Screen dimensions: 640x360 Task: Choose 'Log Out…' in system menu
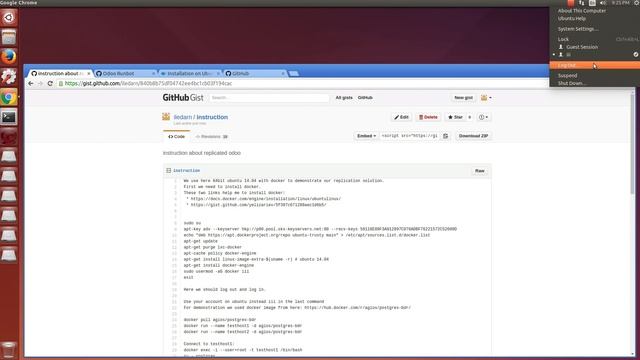(x=594, y=65)
